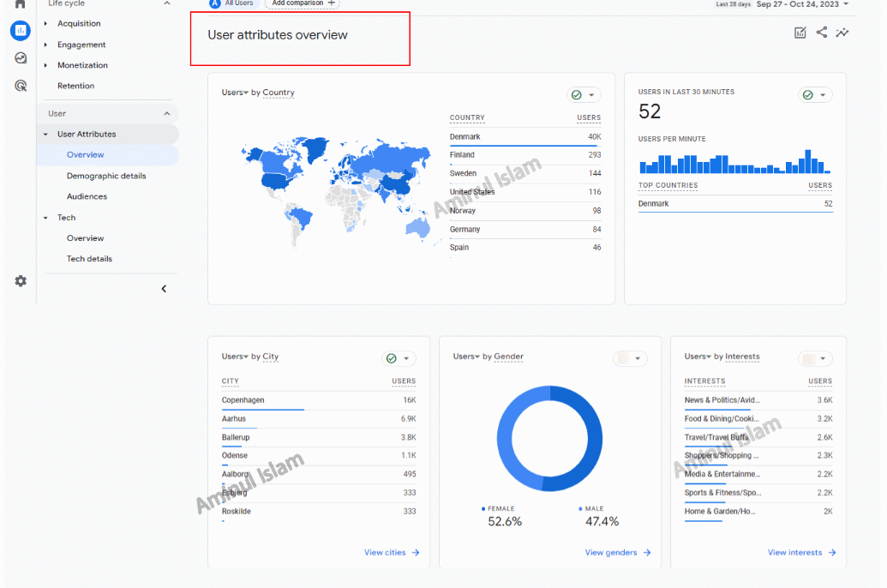This screenshot has width=887, height=588.
Task: Open the Reports icon in left rail
Action: pos(20,31)
